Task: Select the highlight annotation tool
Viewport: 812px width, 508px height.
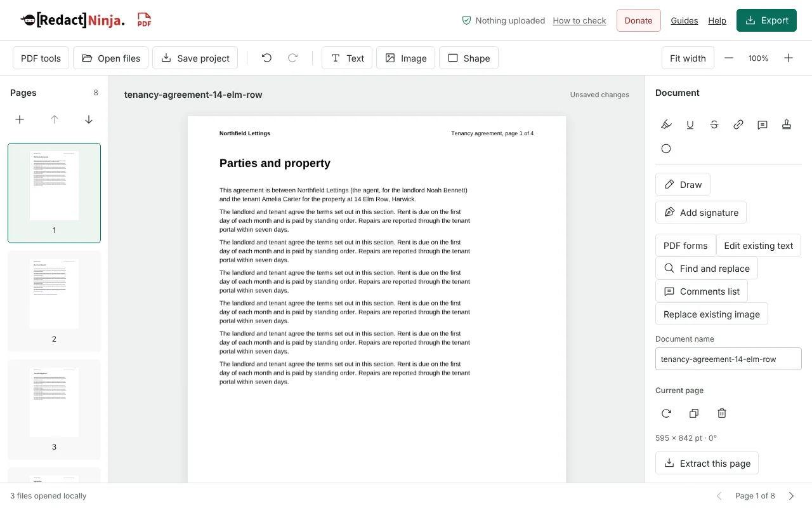Action: click(666, 124)
